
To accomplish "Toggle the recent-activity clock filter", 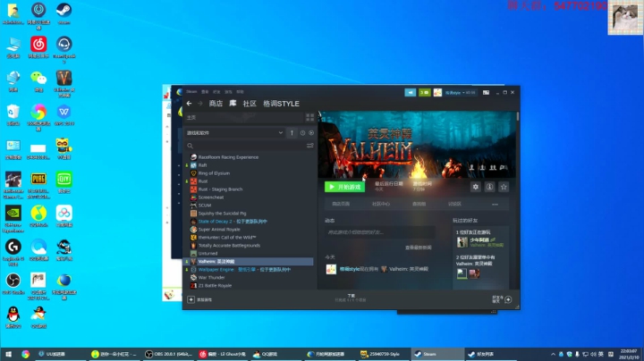I will [302, 133].
